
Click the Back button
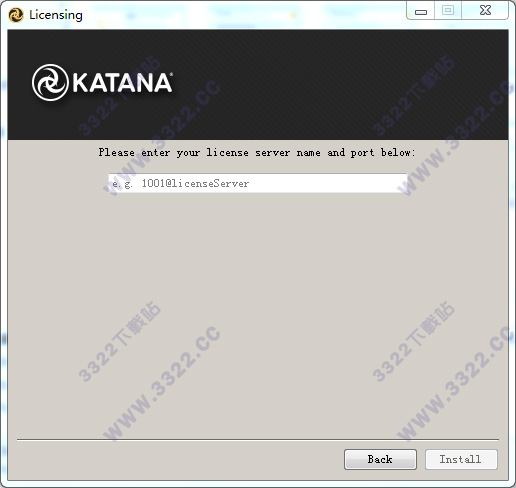click(x=380, y=459)
